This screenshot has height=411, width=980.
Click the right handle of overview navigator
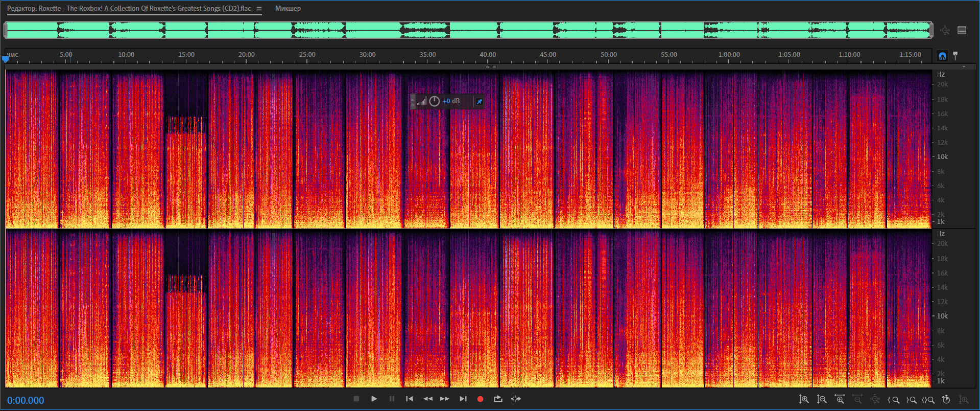click(931, 30)
